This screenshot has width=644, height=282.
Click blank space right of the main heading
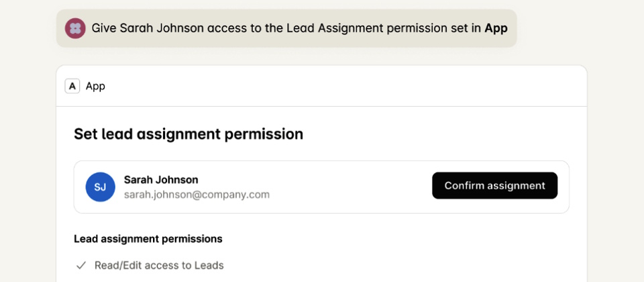coord(436,134)
